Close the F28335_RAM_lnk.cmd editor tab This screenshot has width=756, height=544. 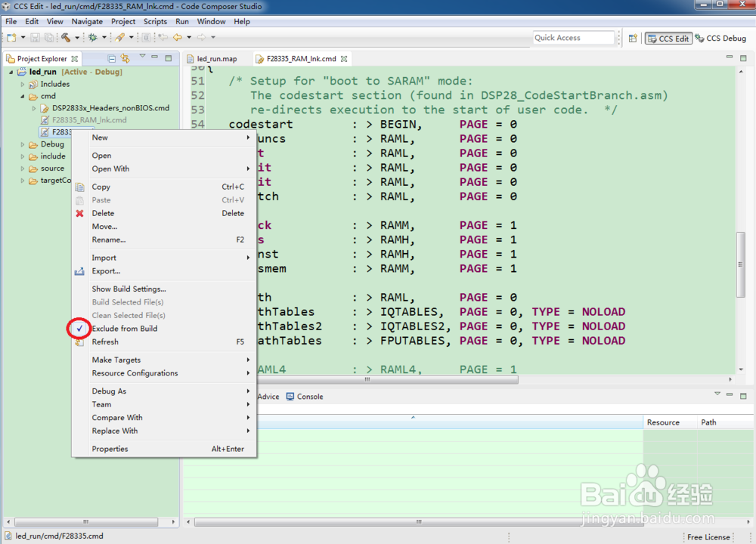point(344,59)
